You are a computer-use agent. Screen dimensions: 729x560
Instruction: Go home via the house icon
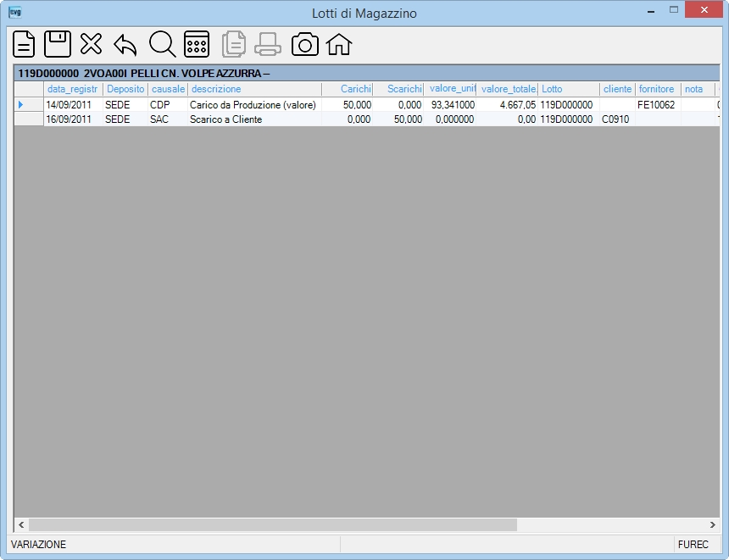click(339, 45)
